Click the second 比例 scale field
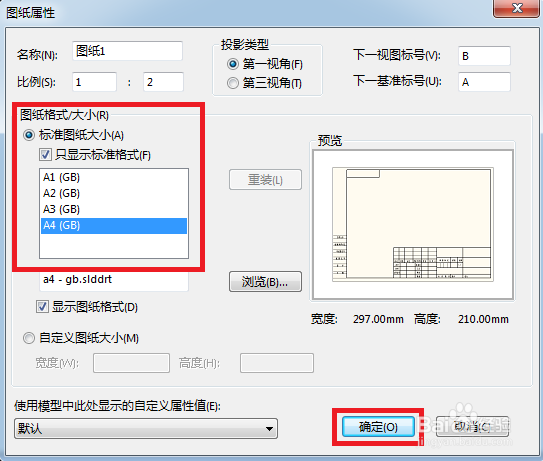The height and width of the screenshot is (461, 543). tap(163, 82)
